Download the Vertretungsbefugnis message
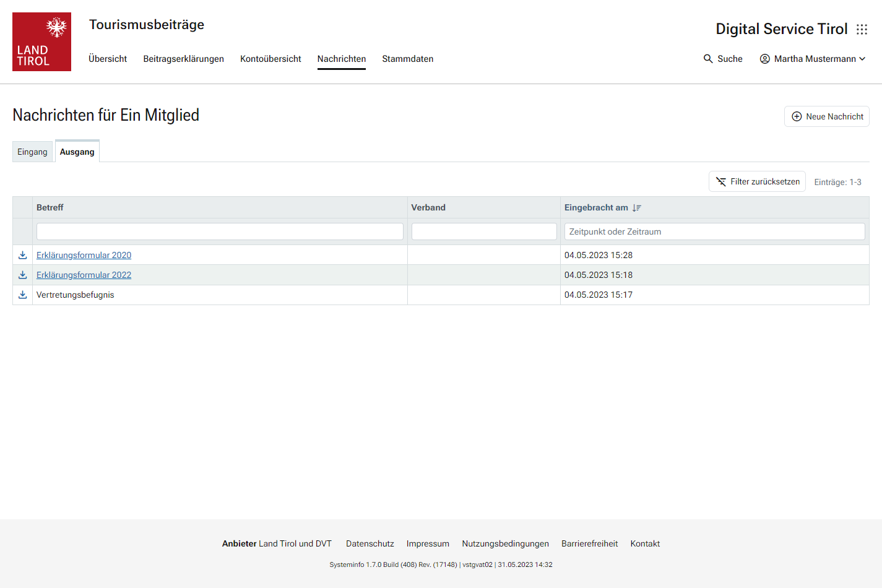 click(23, 295)
